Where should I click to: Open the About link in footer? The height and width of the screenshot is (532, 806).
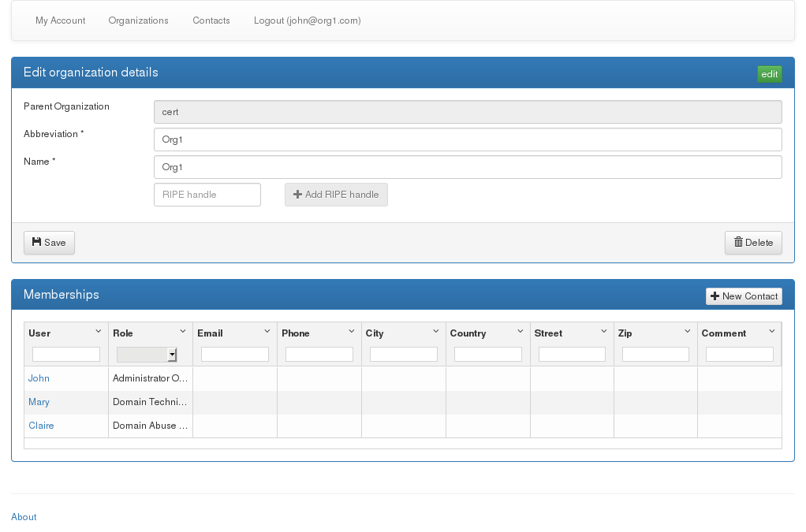point(24,517)
